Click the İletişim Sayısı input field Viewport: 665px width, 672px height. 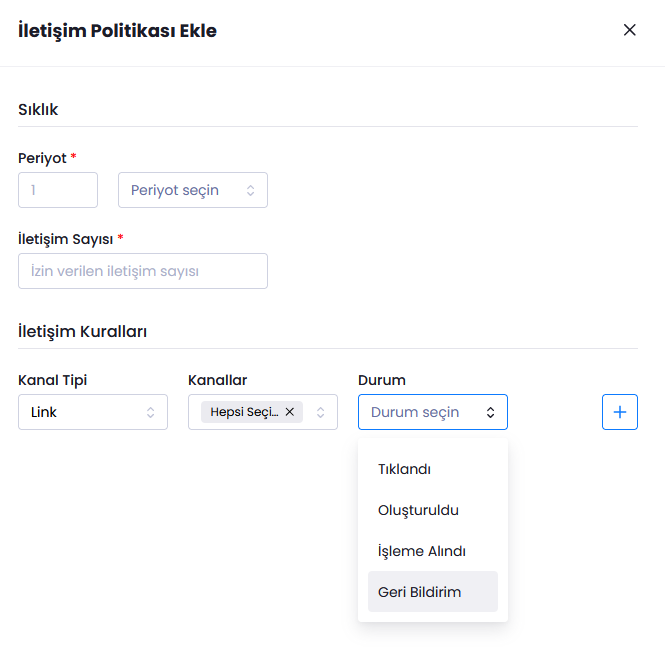click(143, 271)
